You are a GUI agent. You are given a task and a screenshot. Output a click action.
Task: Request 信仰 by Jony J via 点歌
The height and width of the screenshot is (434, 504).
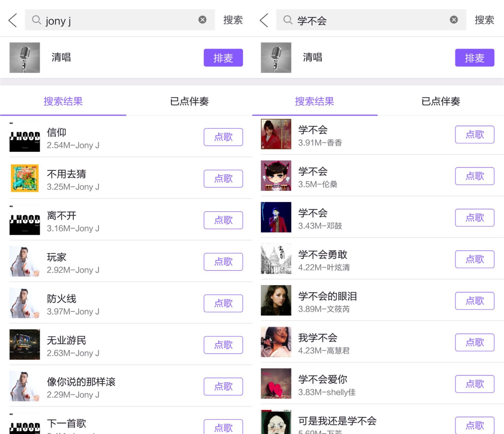point(223,137)
